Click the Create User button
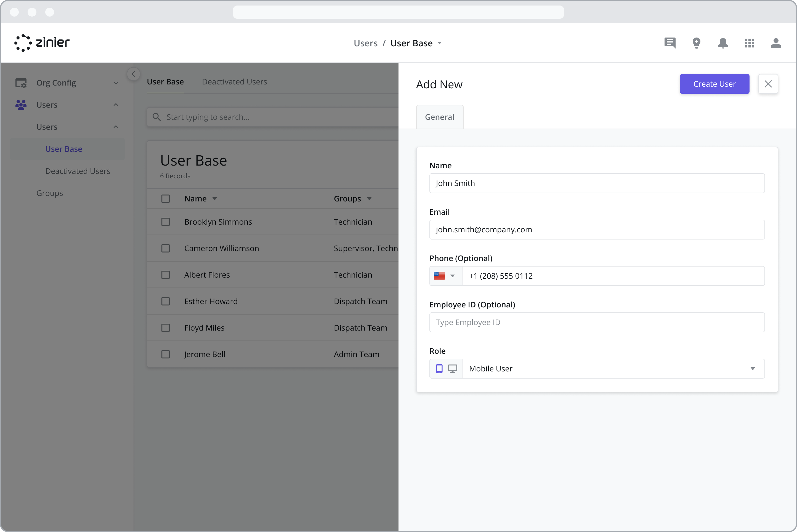This screenshot has height=532, width=797. pyautogui.click(x=714, y=84)
